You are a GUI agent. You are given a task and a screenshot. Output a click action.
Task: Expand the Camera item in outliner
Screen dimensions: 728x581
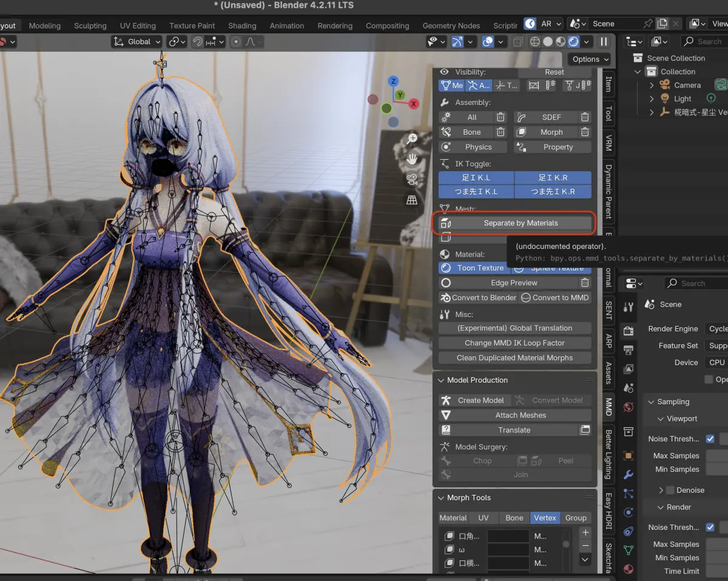point(652,86)
